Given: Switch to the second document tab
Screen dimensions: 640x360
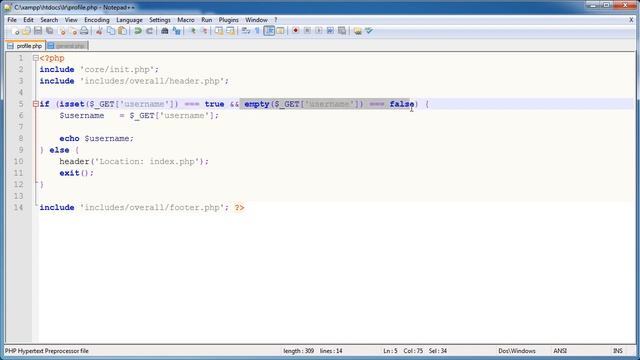Looking at the screenshot, I should click(67, 46).
